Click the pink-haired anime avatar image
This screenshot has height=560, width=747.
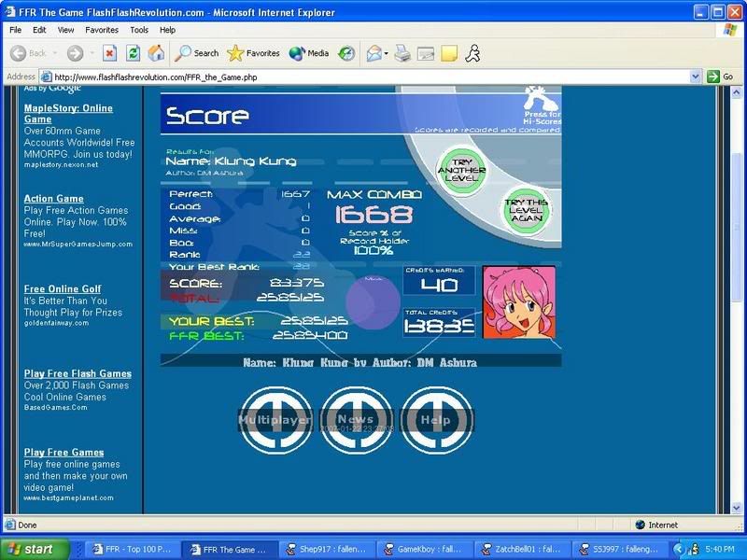[519, 301]
